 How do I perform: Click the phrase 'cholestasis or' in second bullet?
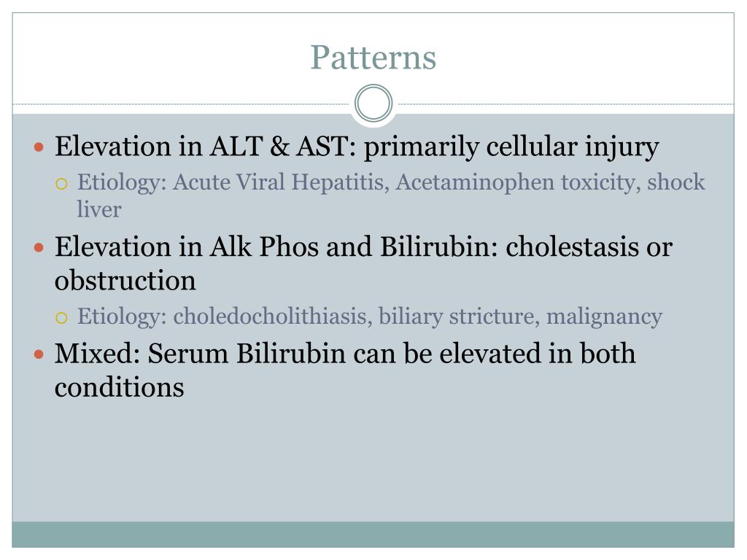[589, 246]
